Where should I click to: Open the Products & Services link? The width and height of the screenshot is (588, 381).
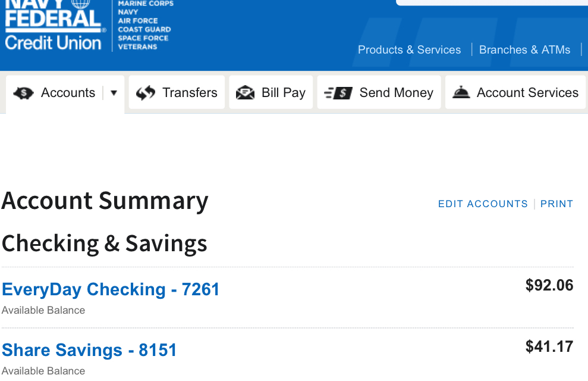[409, 50]
